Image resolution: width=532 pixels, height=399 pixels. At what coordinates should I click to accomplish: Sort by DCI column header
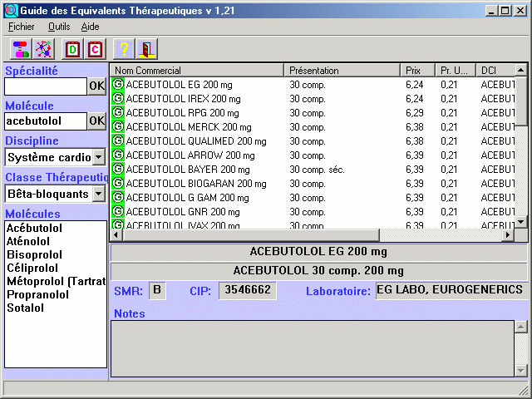click(x=495, y=70)
